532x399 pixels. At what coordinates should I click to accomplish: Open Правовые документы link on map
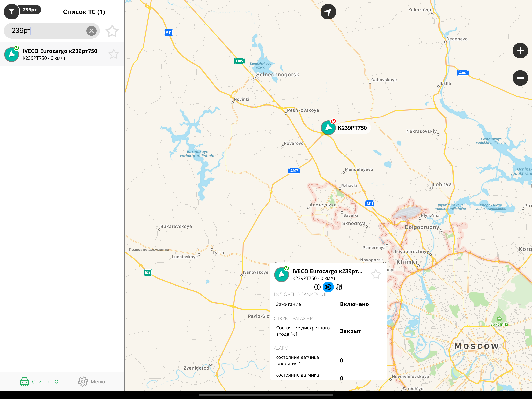[x=149, y=249]
